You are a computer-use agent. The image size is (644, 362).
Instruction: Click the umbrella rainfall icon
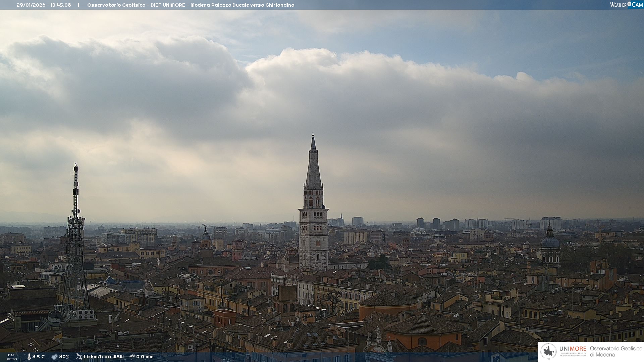tap(132, 357)
